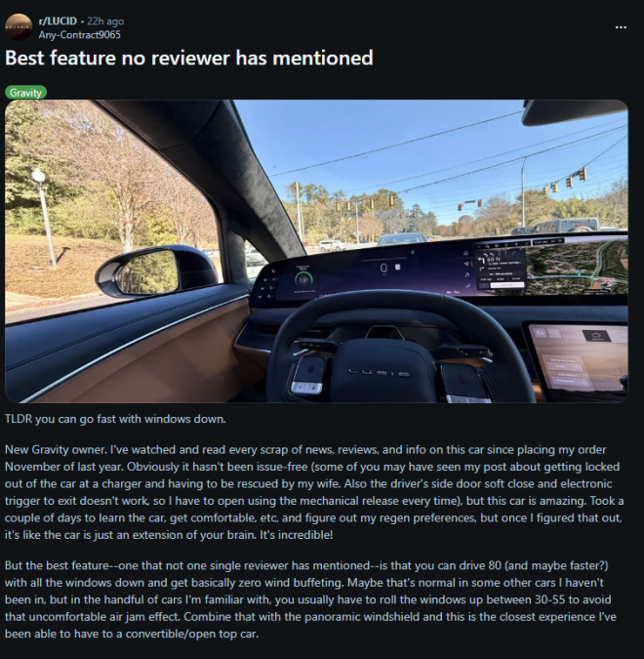Visit the r/LUCID community link

pyautogui.click(x=58, y=21)
